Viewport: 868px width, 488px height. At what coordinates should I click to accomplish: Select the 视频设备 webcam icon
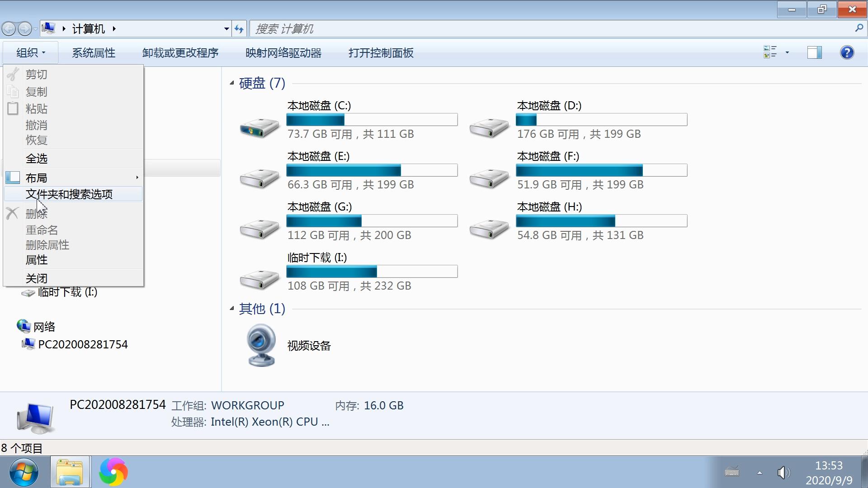point(261,345)
